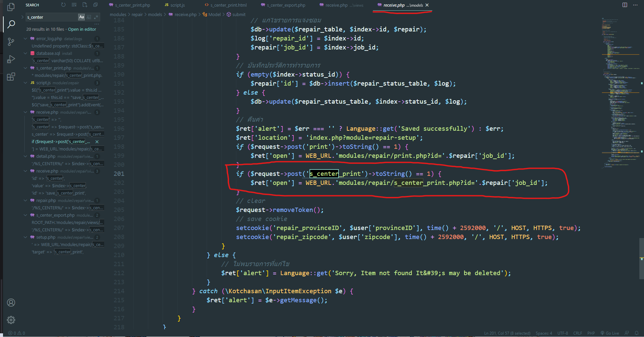
Task: Open result $G("save_s_center_print").addEvent
Action: tap(67, 105)
